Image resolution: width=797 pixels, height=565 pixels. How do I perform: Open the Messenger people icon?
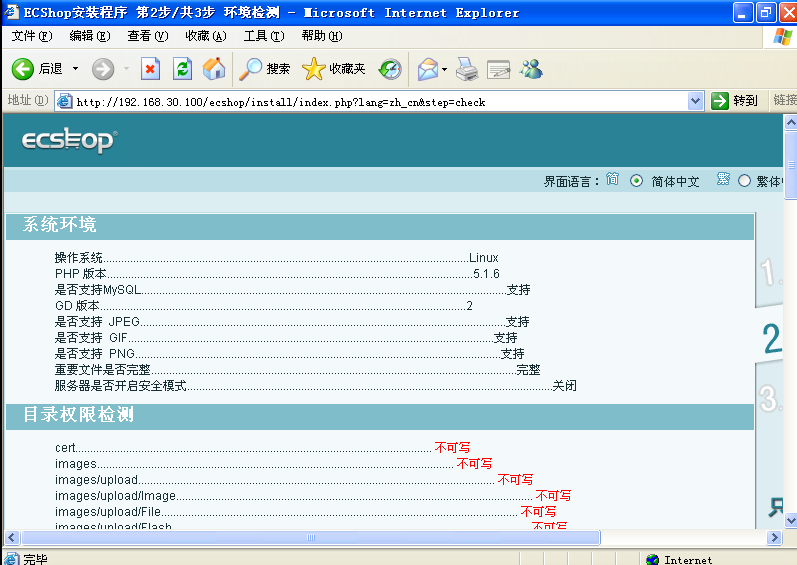pos(531,69)
